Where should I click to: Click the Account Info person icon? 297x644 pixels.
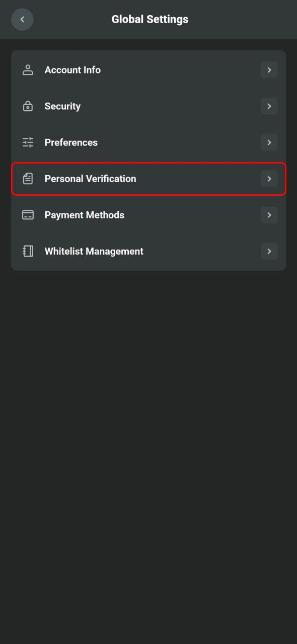pos(28,70)
